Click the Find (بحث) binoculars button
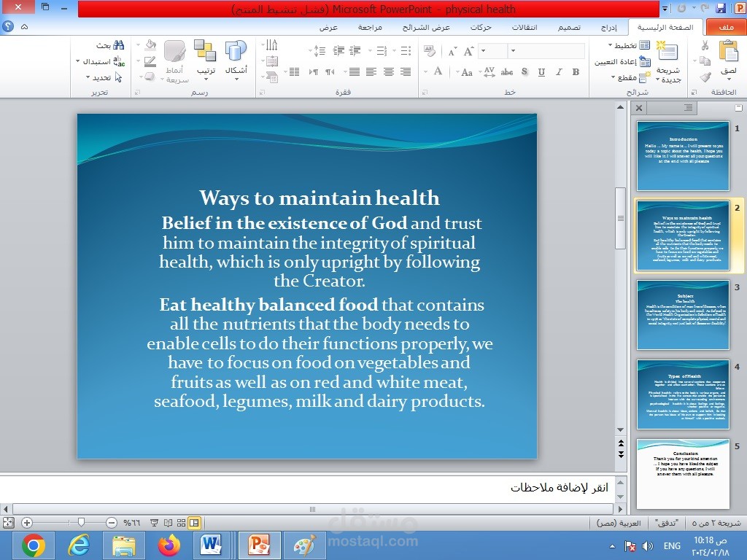Image resolution: width=747 pixels, height=560 pixels. point(111,45)
